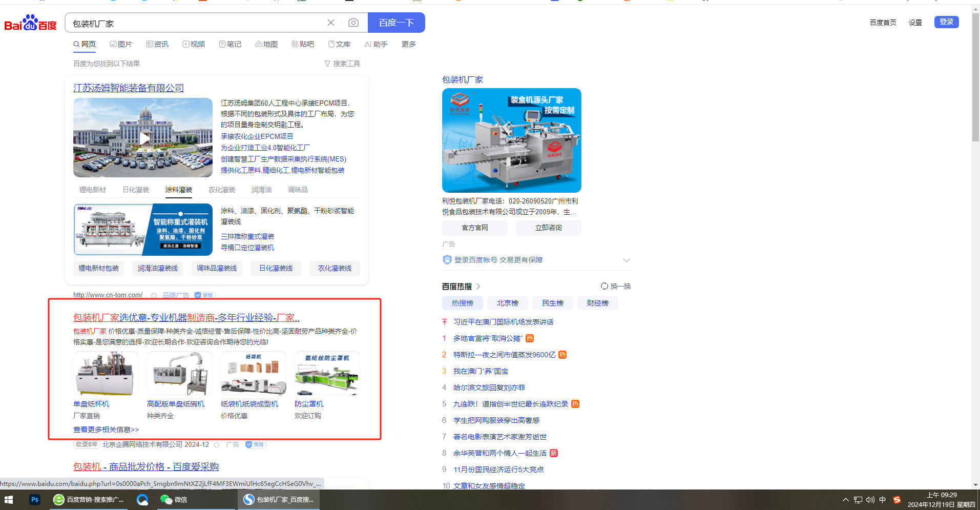Screen dimensions: 980x510
Task: Open the Windows Start menu
Action: (x=9, y=500)
